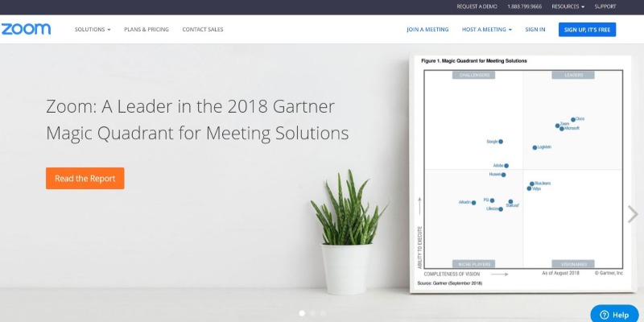This screenshot has width=644, height=322.
Task: Click the chart title 'Figure 1. Magic Quadrant'
Action: (474, 61)
